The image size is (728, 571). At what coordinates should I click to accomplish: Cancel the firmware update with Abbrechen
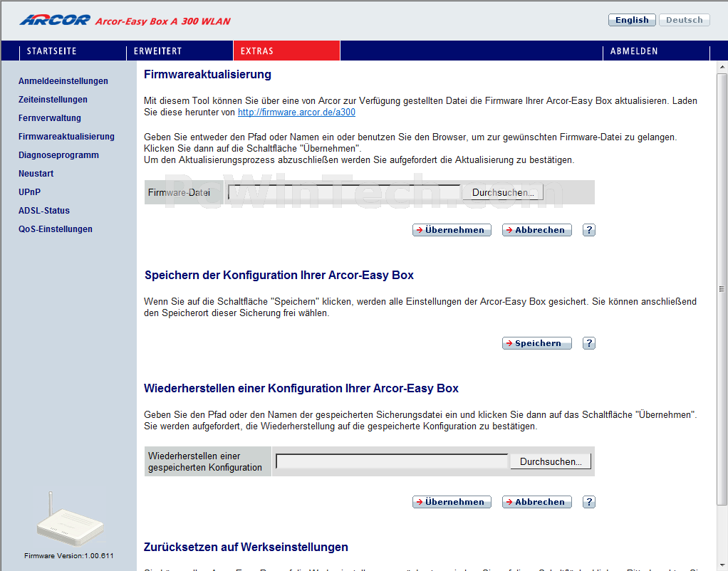pyautogui.click(x=536, y=230)
